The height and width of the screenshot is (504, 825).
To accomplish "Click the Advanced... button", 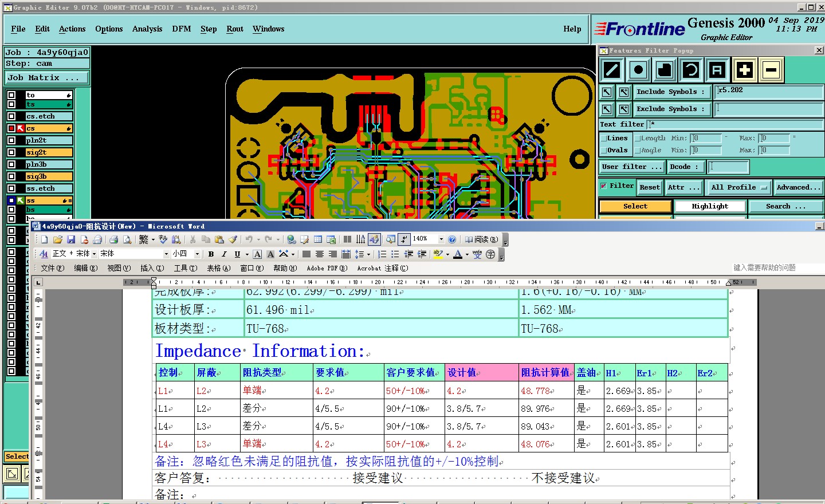I will (x=799, y=187).
